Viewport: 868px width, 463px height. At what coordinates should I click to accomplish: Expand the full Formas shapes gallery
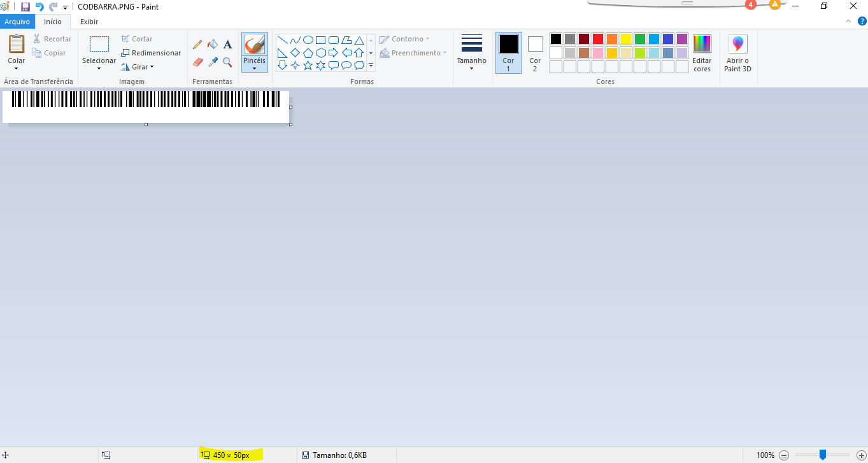371,65
